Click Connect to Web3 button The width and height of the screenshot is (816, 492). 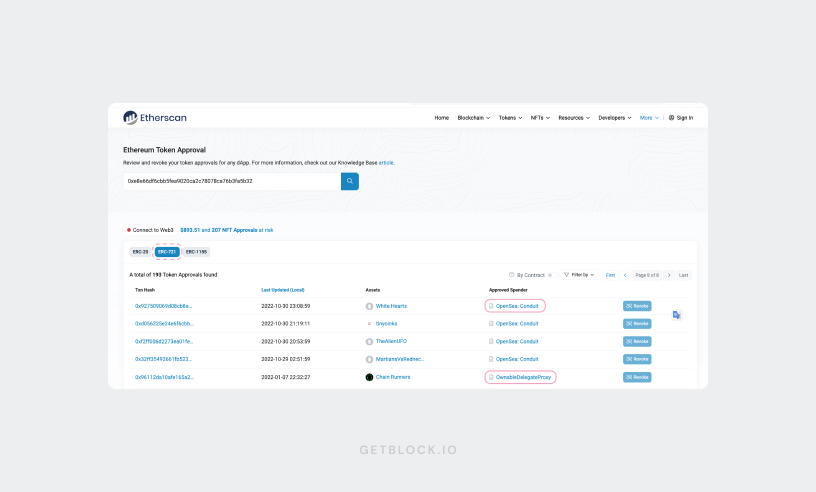pyautogui.click(x=150, y=230)
